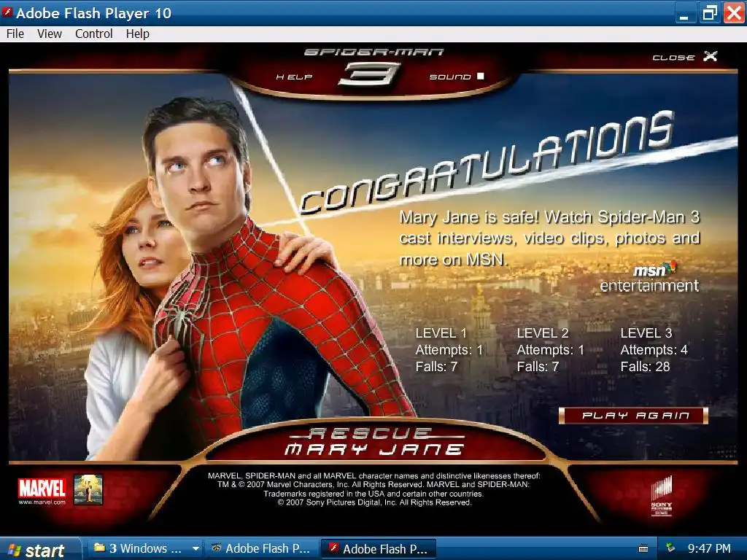This screenshot has height=560, width=747.
Task: Click the Columbia Pictures thumbnail
Action: (x=88, y=489)
